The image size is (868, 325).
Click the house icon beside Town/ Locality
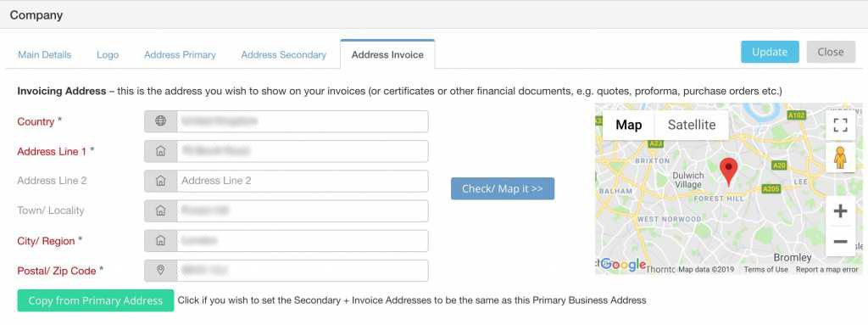click(x=160, y=210)
